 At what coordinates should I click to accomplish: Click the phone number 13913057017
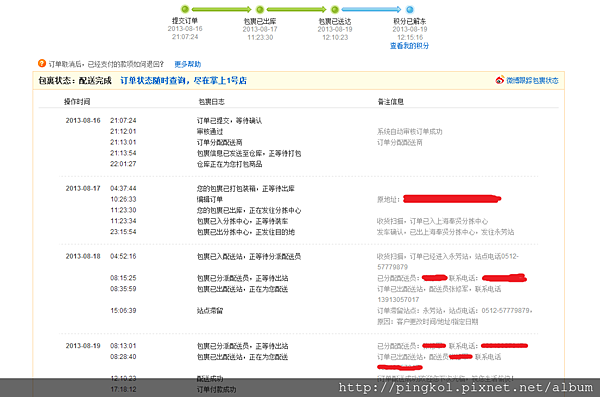pyautogui.click(x=398, y=299)
